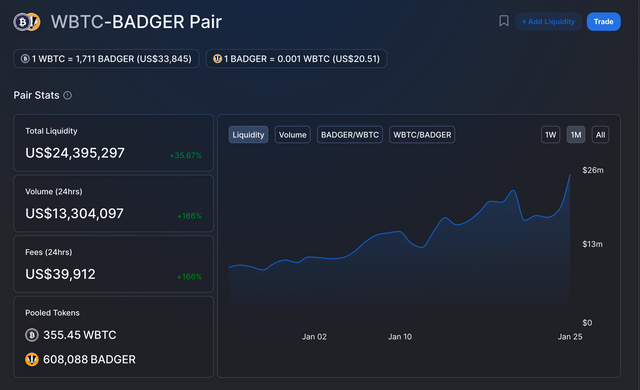The width and height of the screenshot is (640, 390).
Task: Click the peak of the liquidity chart line
Action: click(570, 175)
